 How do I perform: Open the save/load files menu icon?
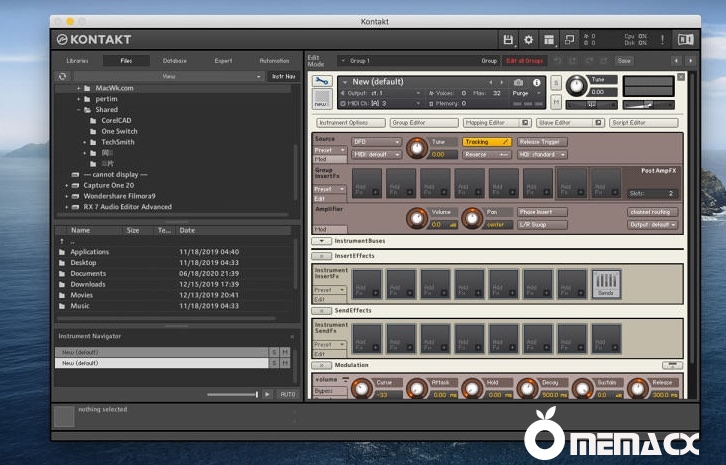(508, 40)
